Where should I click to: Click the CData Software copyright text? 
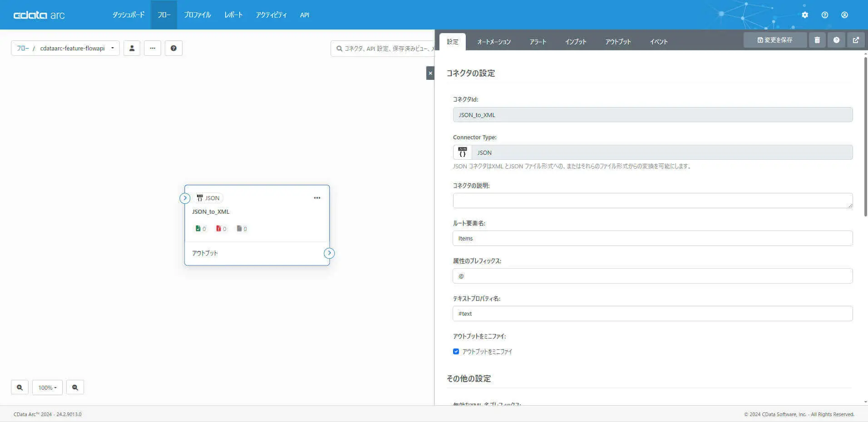(x=799, y=414)
